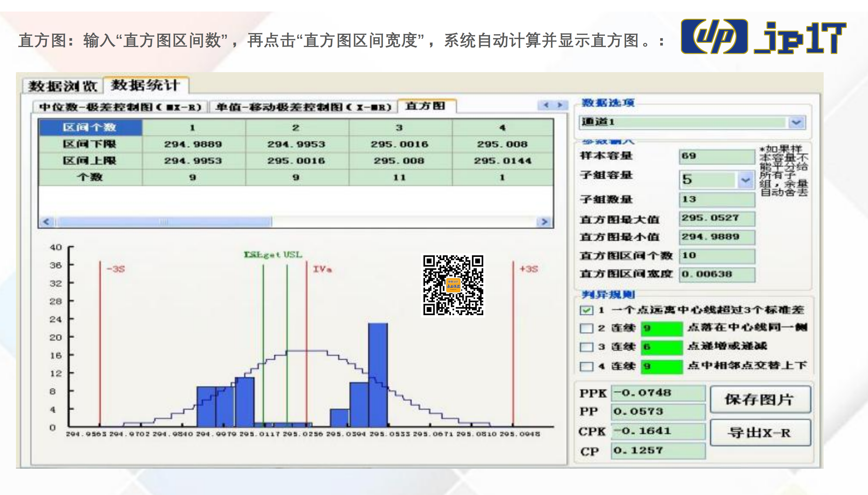Click the green rule 2 count field
This screenshot has height=495, width=868.
[x=661, y=328]
